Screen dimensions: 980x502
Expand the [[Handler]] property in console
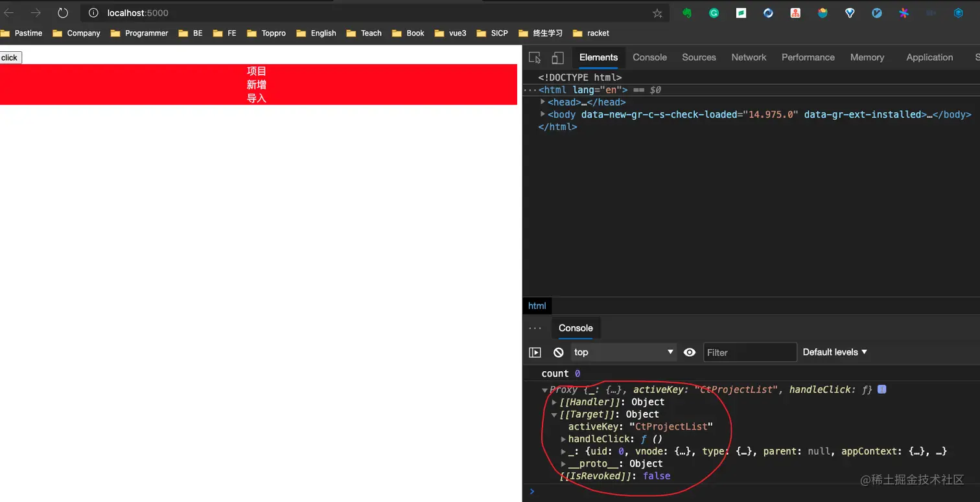(x=554, y=402)
